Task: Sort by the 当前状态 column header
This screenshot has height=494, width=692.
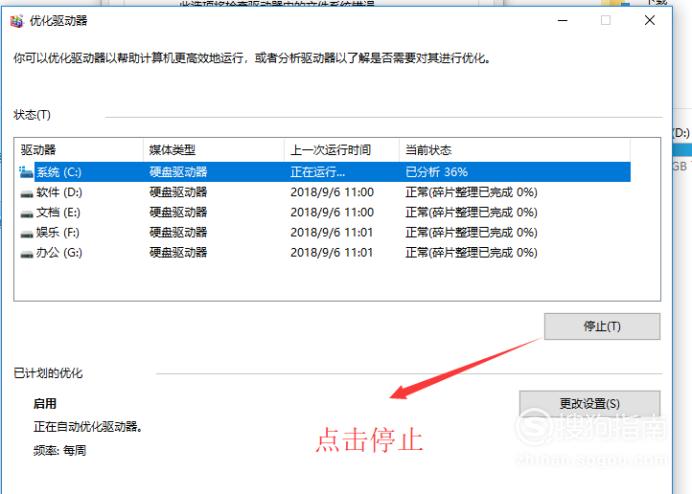Action: [515, 150]
